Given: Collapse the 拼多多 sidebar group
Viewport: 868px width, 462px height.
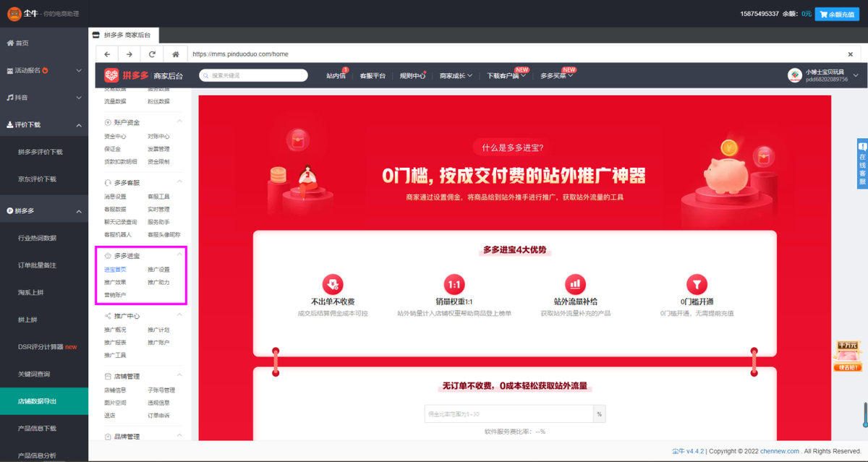Looking at the screenshot, I should 79,210.
